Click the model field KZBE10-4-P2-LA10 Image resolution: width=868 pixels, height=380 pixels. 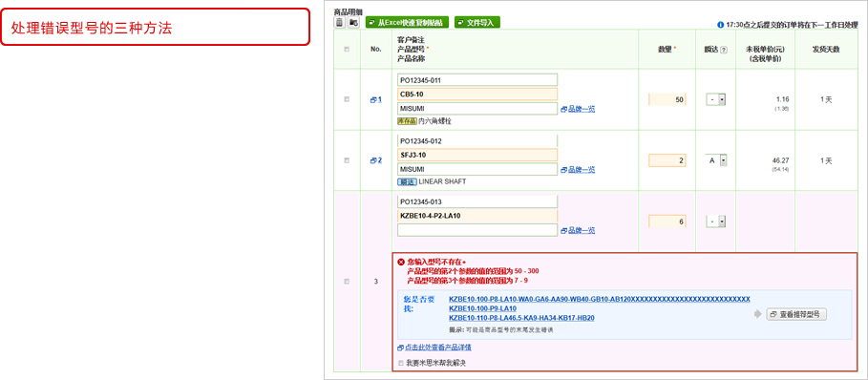point(477,216)
